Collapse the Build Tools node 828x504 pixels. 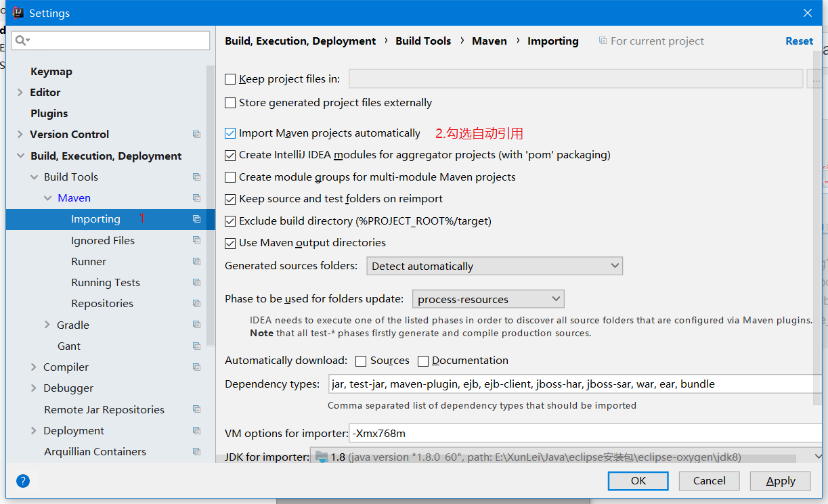pos(34,177)
